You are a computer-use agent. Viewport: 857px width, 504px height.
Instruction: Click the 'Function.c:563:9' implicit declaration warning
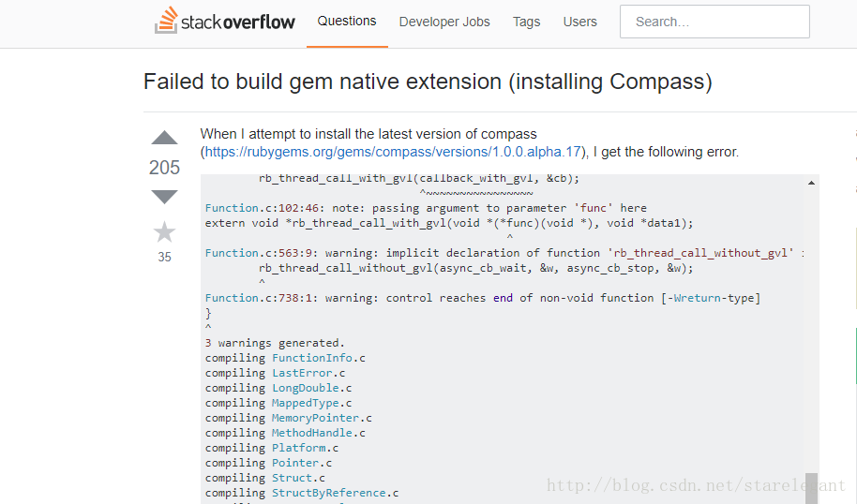click(505, 253)
